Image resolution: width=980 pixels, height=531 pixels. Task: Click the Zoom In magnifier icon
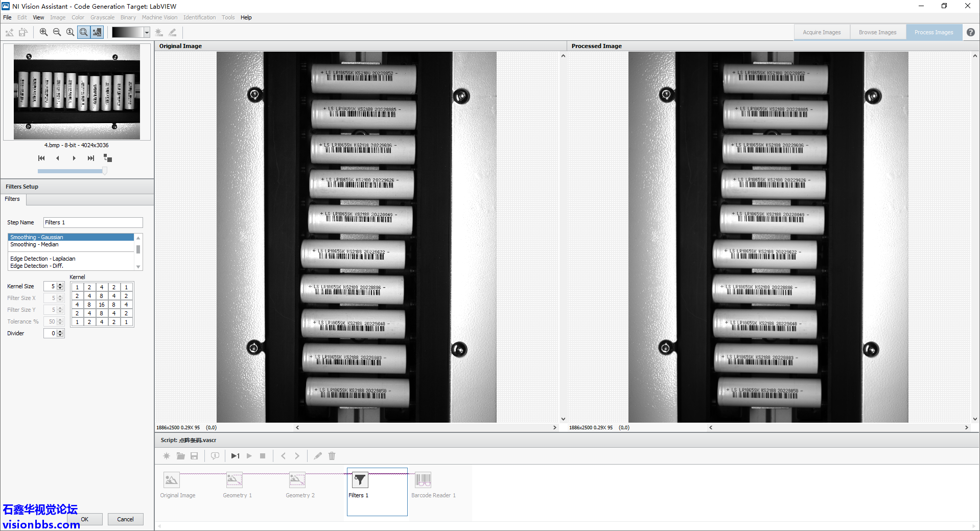[43, 32]
